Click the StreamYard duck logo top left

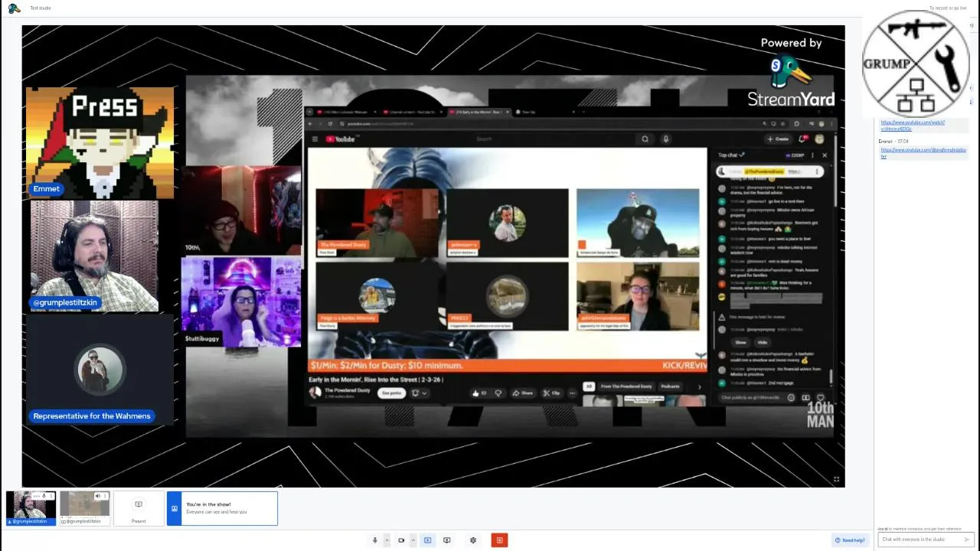(14, 8)
